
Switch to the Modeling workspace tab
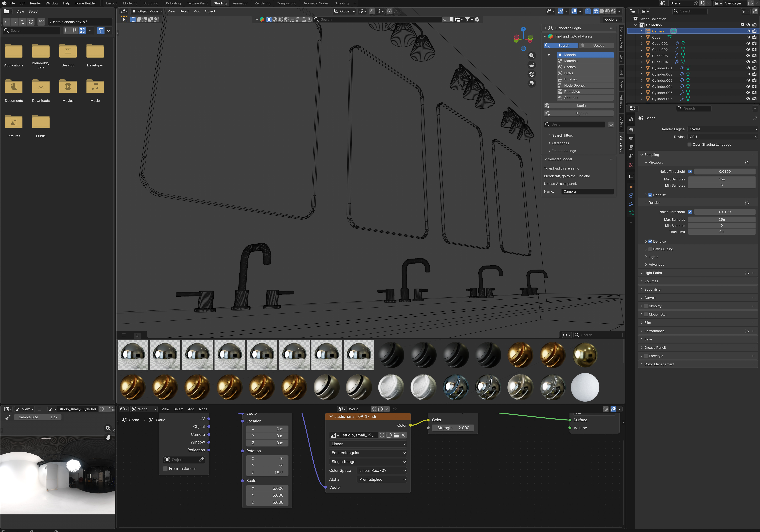click(x=130, y=3)
